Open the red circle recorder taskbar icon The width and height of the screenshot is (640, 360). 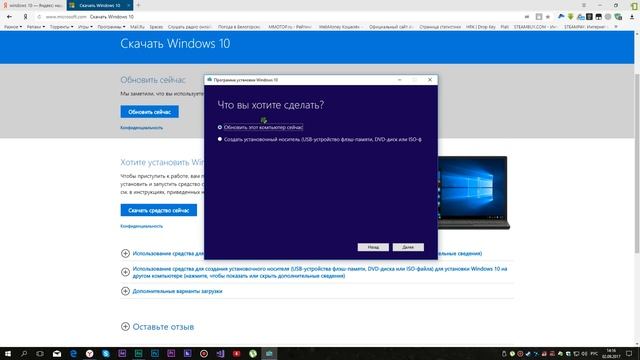point(204,353)
